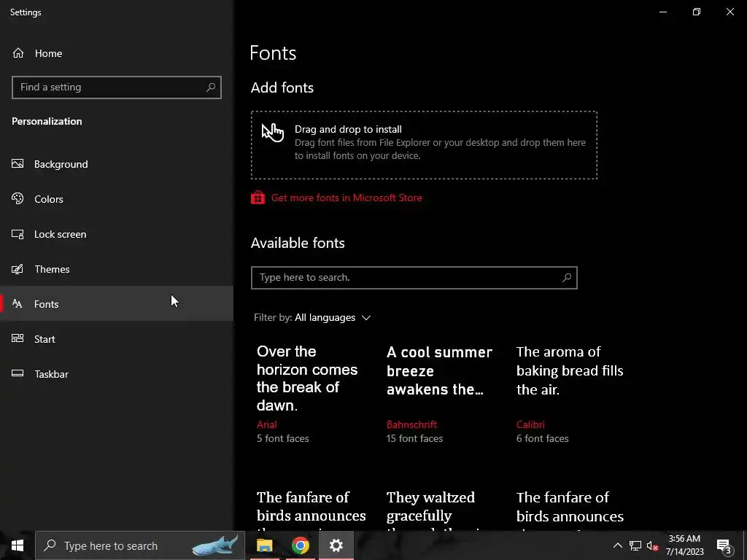Viewport: 747px width, 560px height.
Task: Click the Colors palette icon
Action: click(18, 198)
